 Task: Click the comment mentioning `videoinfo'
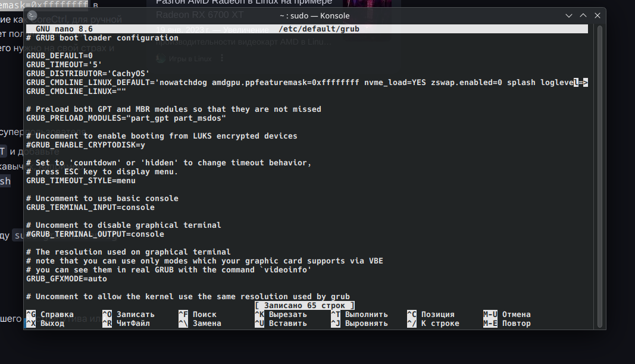[169, 269]
